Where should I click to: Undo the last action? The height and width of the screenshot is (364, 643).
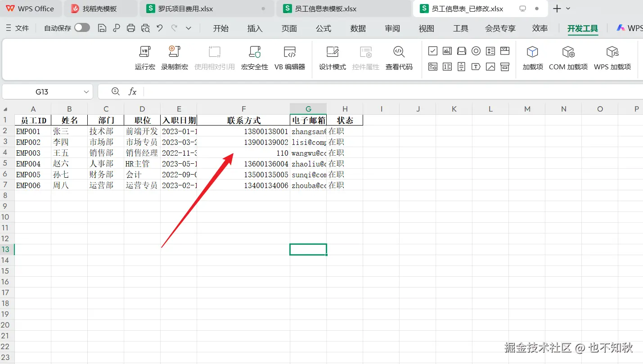click(160, 28)
